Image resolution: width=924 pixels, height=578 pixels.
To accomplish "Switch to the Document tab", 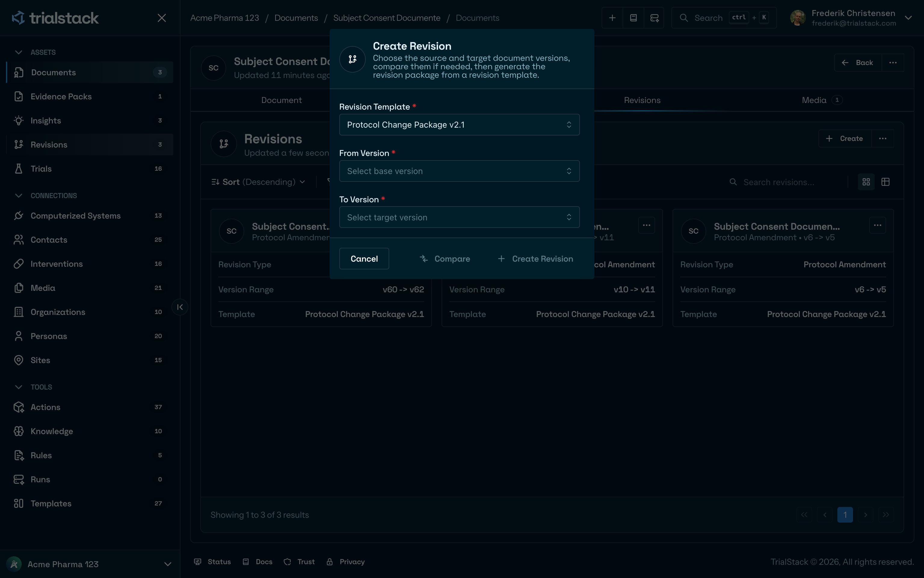I will tap(282, 100).
